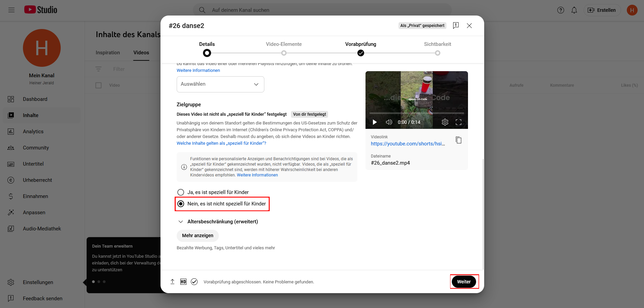Click the send feedback icon in dialog header

456,26
